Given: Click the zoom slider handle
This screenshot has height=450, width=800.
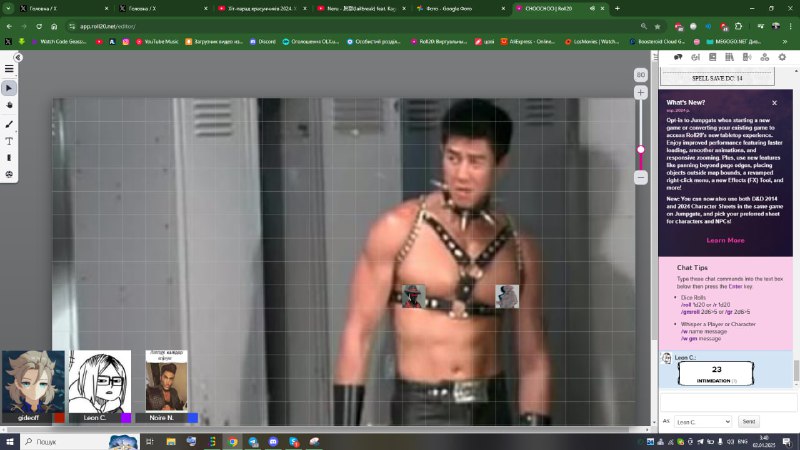Looking at the screenshot, I should click(641, 149).
